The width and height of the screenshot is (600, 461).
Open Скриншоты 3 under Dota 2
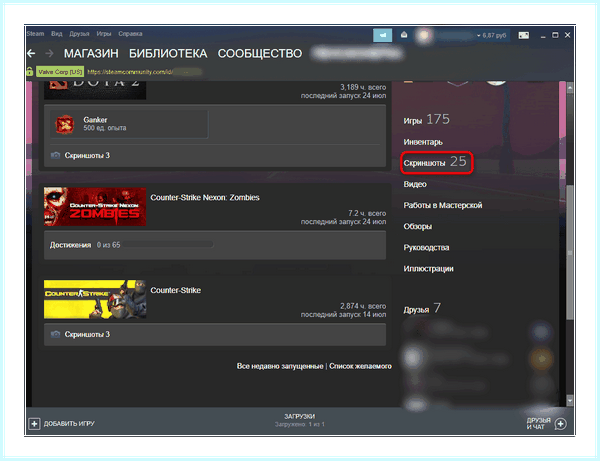click(x=87, y=155)
